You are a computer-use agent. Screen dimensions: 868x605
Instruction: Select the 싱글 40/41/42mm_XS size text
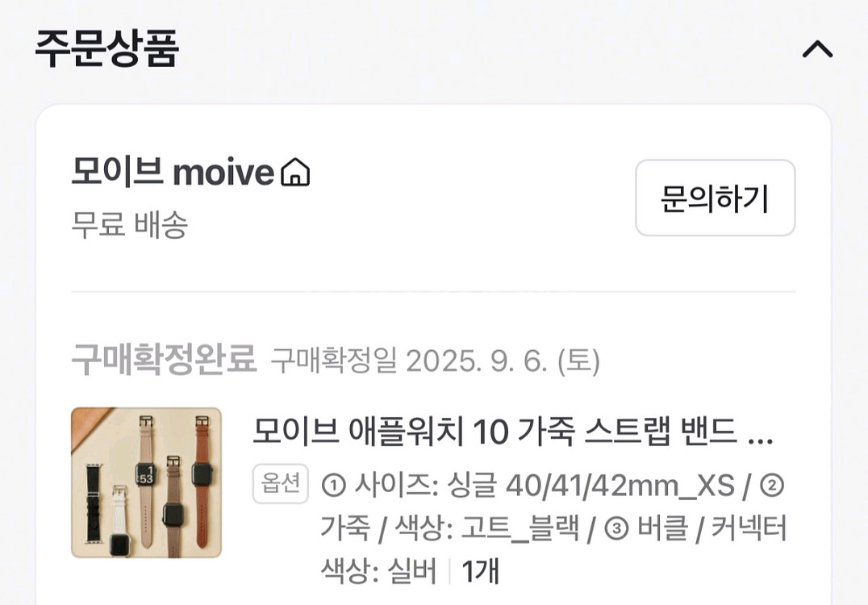pos(590,486)
